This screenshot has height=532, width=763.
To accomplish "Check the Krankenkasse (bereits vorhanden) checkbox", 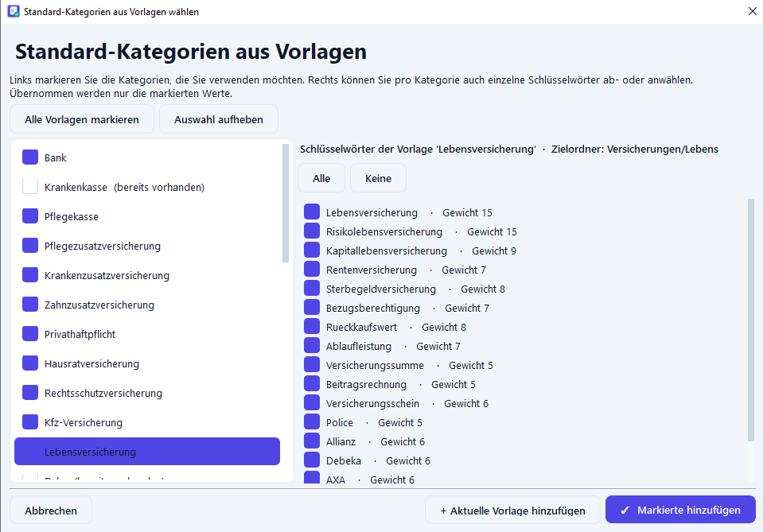I will [30, 187].
